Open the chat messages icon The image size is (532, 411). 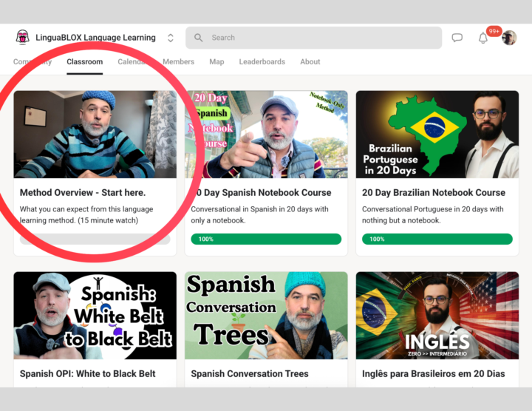point(457,38)
